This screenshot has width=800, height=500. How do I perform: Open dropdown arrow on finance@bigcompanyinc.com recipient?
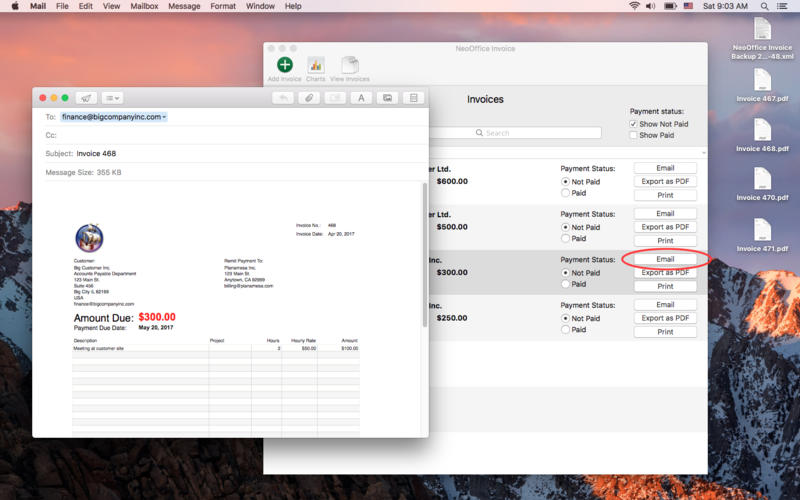pos(164,117)
